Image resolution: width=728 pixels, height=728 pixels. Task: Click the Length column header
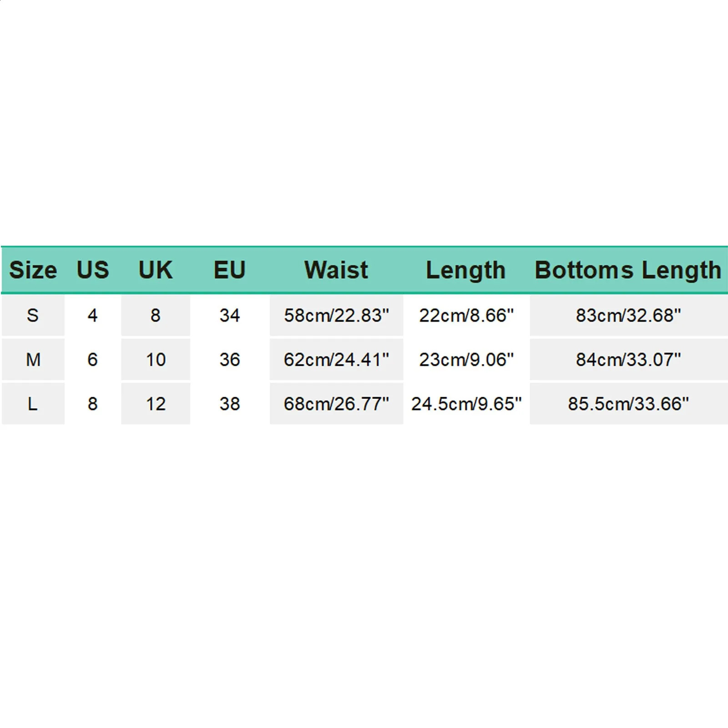pos(465,270)
